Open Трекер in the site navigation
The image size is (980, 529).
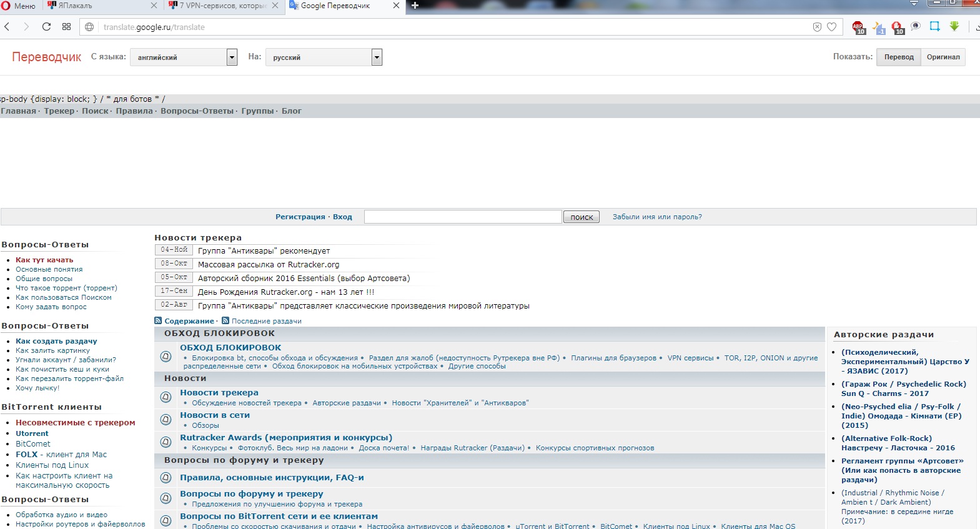(59, 111)
